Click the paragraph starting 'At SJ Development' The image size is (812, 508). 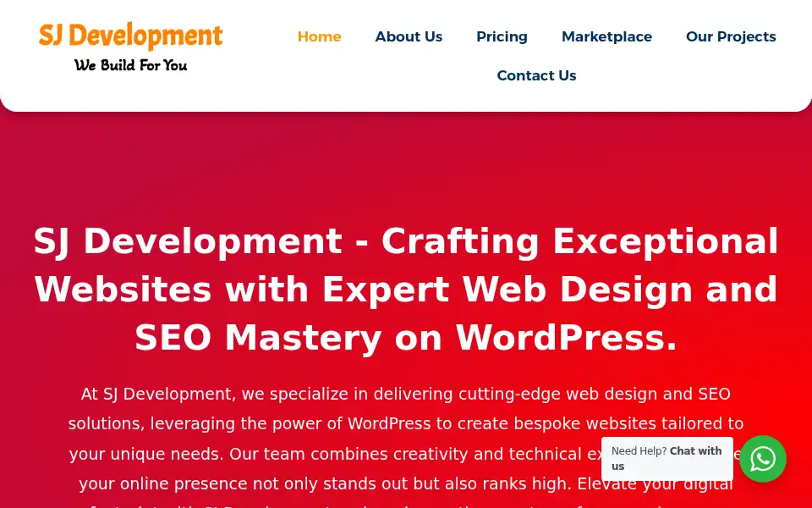point(406,446)
